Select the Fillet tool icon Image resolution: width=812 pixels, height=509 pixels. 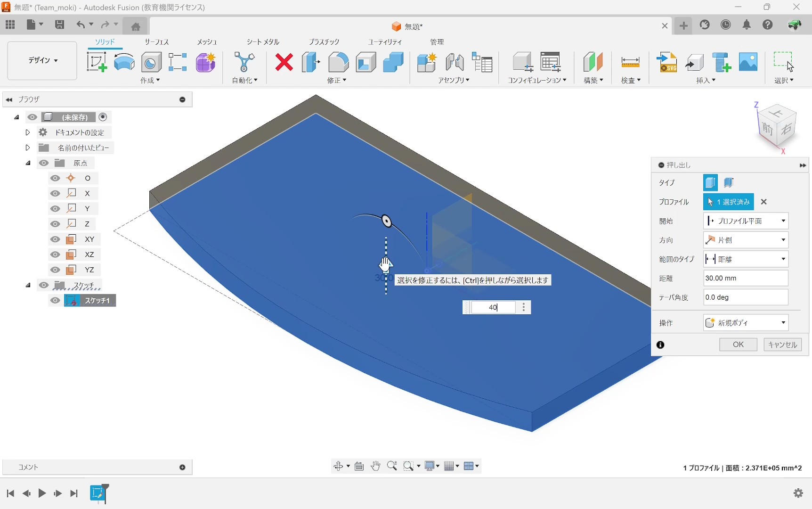[339, 62]
